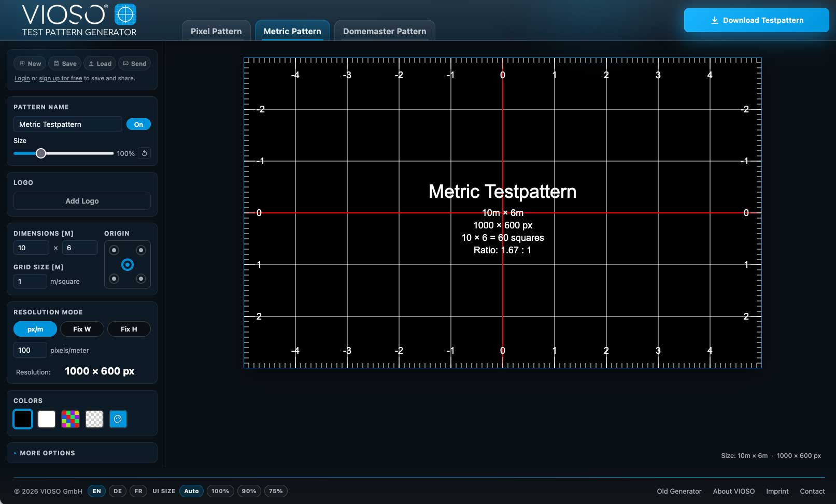Toggle the pattern name On switch
The width and height of the screenshot is (836, 504).
pyautogui.click(x=138, y=124)
